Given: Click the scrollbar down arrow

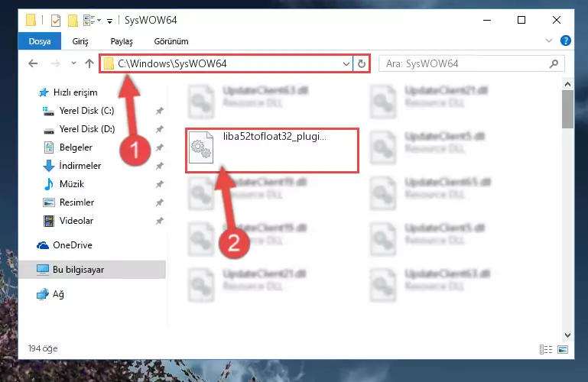Looking at the screenshot, I should click(x=567, y=335).
